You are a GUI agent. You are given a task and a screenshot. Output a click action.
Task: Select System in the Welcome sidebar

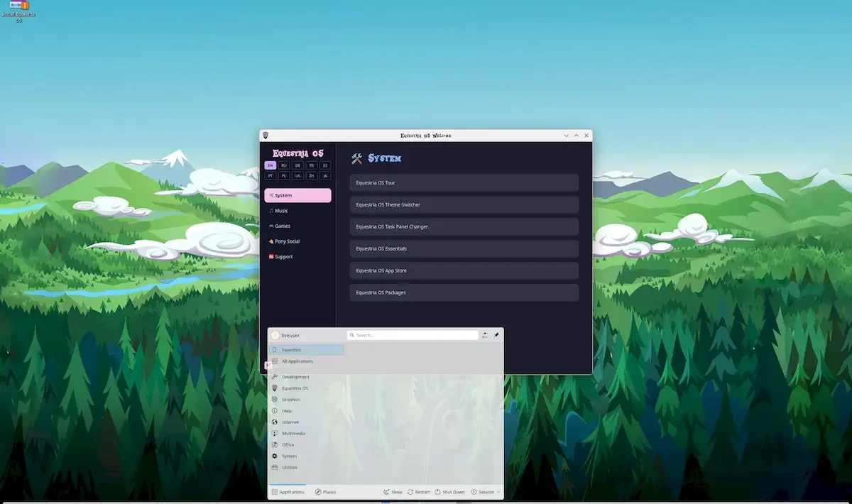[x=297, y=195]
